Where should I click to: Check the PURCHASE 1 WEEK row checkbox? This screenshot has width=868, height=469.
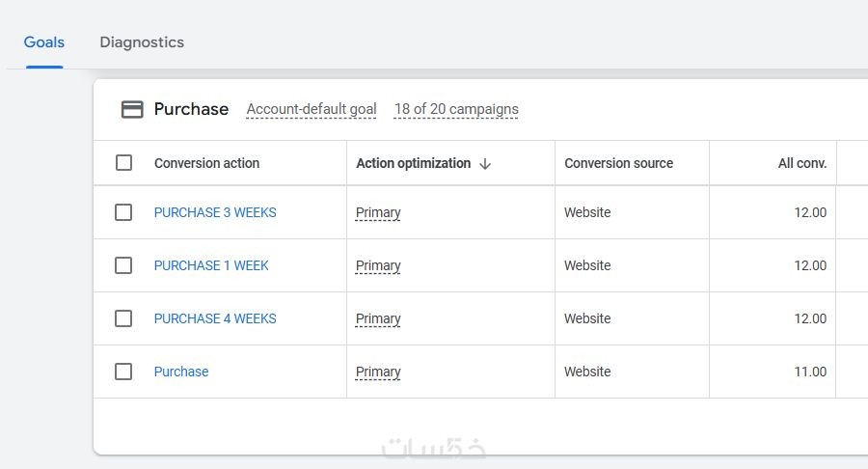123,265
